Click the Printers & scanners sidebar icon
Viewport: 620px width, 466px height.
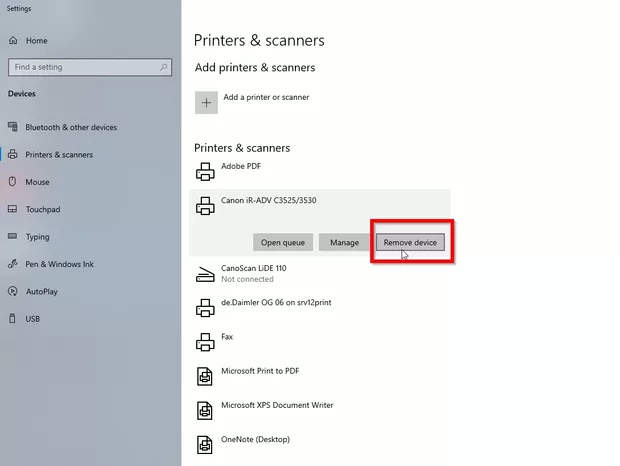pyautogui.click(x=13, y=154)
